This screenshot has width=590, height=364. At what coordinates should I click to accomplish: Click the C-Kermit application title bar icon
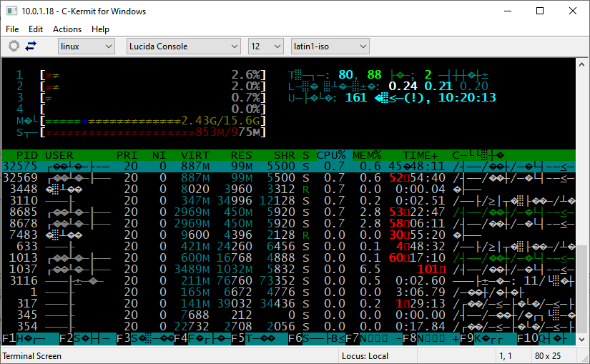[11, 11]
